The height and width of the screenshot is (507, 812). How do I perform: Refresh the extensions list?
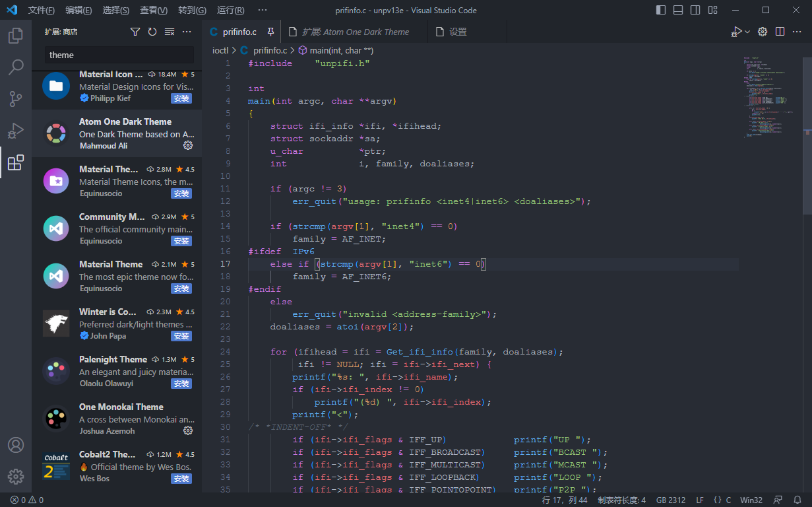152,32
